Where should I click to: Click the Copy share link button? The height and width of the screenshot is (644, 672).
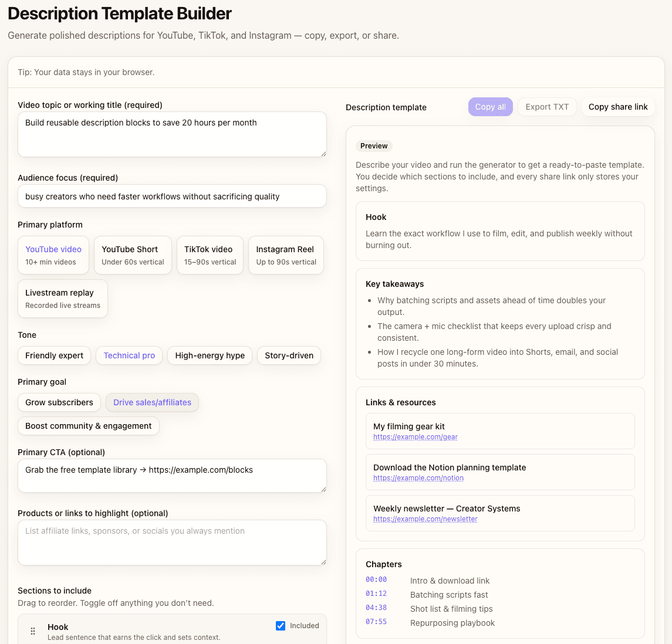coord(618,107)
